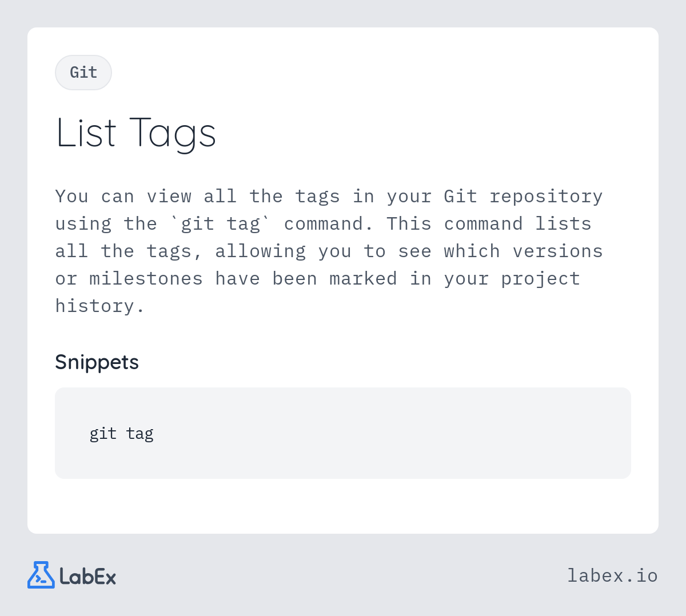
Task: Click the word "history." ending the description
Action: 99,306
